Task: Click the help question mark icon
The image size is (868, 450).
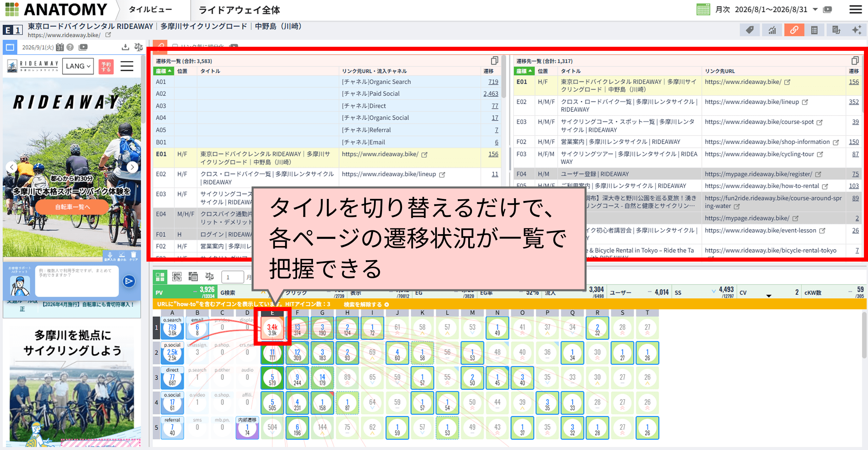Action: point(70,47)
